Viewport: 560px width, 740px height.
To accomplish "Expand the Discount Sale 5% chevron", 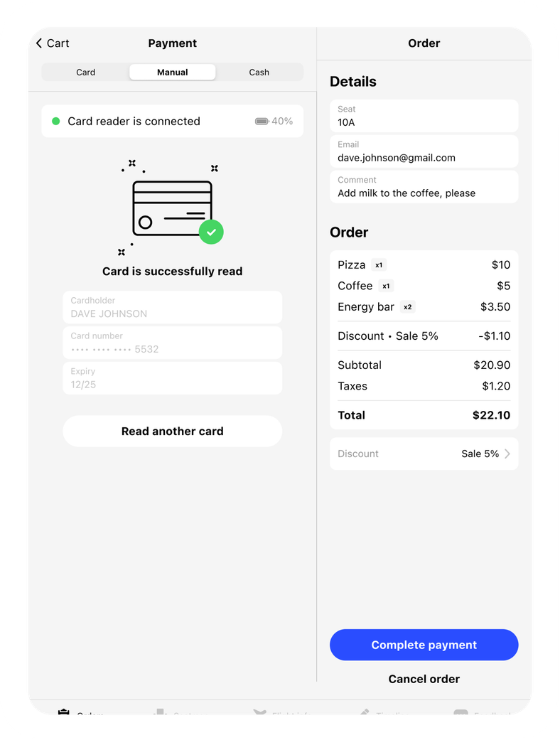I will 507,454.
